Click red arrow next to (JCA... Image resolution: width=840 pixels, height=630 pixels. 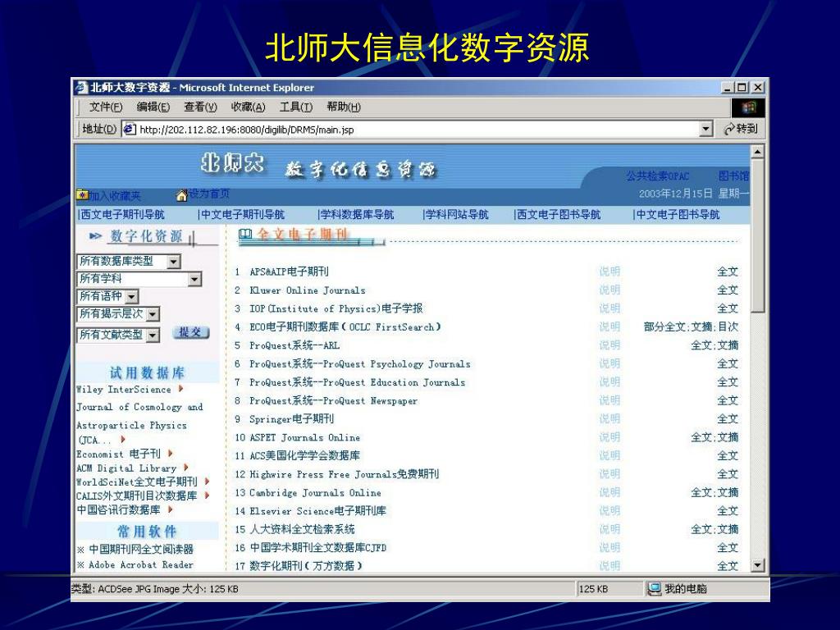pos(123,440)
